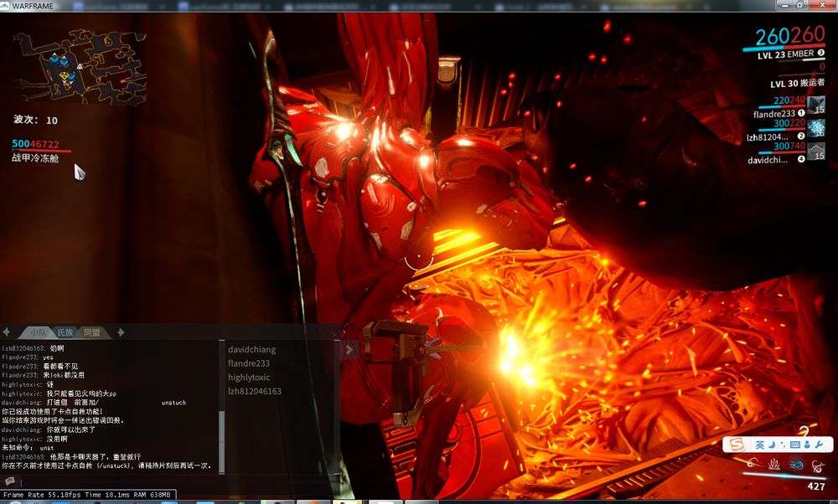Click the energy bar above 427

pyautogui.click(x=784, y=476)
